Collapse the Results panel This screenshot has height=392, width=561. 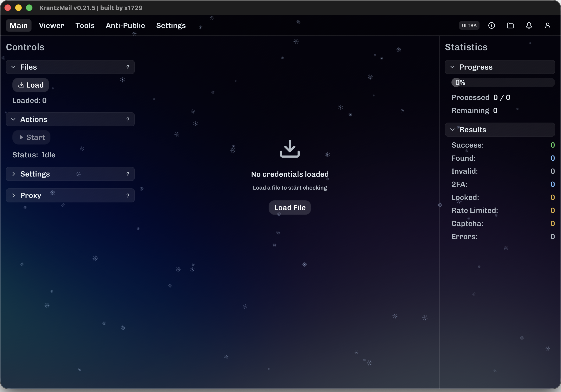[x=452, y=130]
